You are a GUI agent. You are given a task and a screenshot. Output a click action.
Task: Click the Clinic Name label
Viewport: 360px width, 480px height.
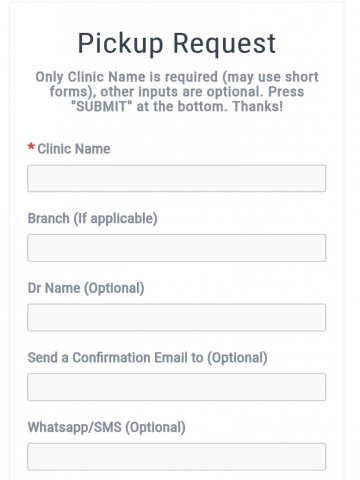(74, 149)
